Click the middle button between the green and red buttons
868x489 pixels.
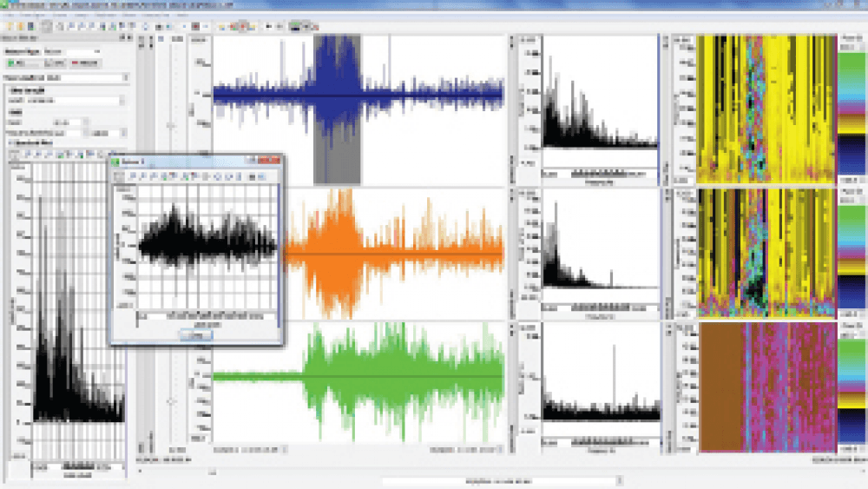tap(55, 63)
